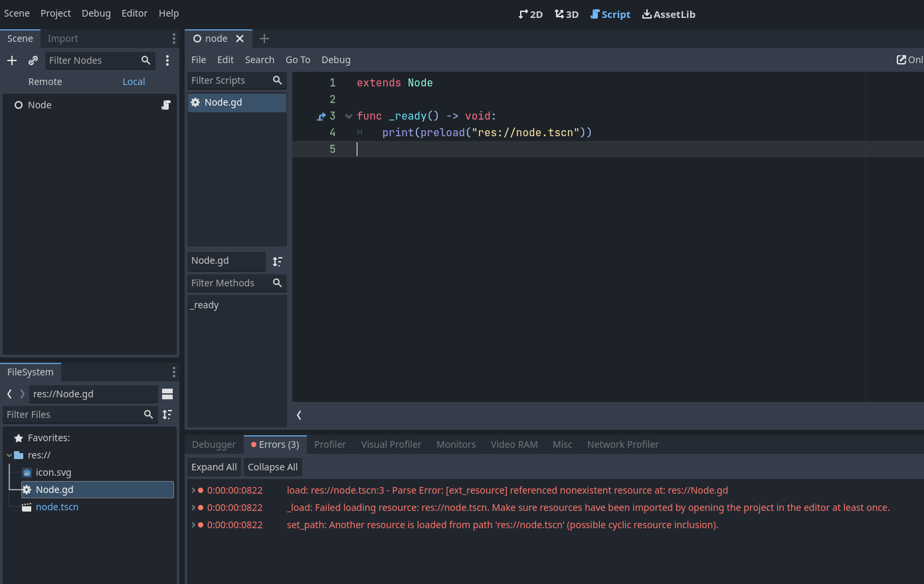The width and height of the screenshot is (924, 584).
Task: Toggle FileSystem split mode icon
Action: point(167,393)
